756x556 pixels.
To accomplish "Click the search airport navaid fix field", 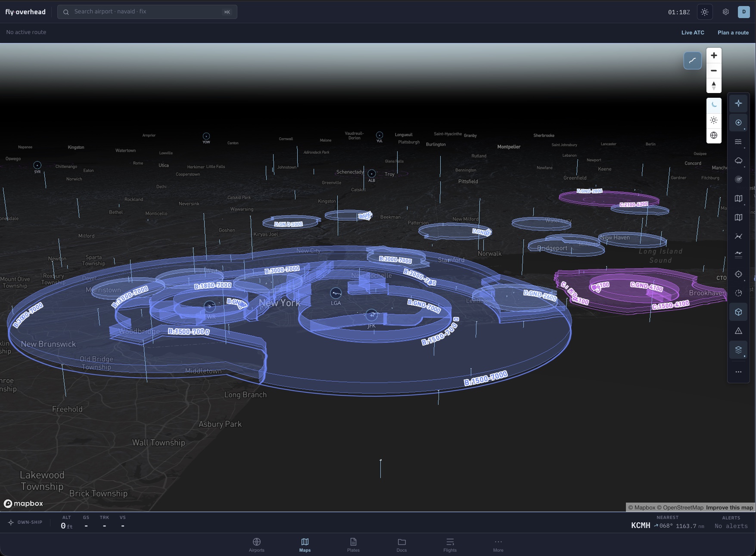I will pos(147,12).
